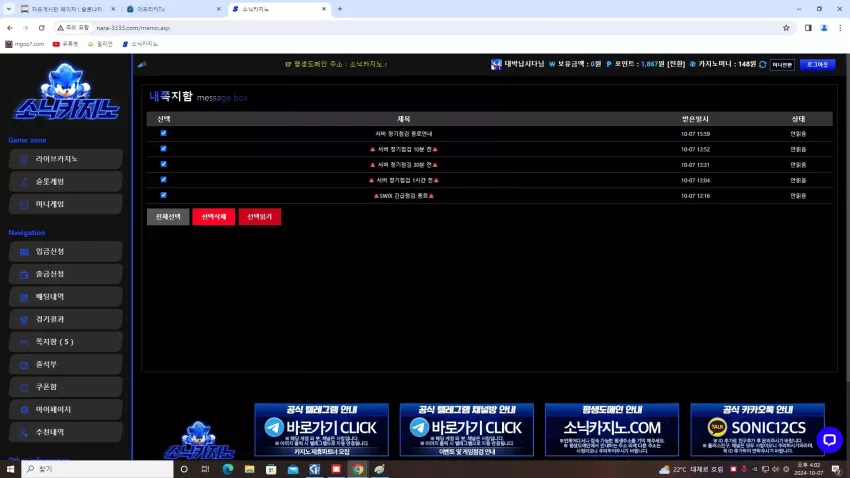Reload the page with the refresh icon
This screenshot has height=478, width=850.
41,28
